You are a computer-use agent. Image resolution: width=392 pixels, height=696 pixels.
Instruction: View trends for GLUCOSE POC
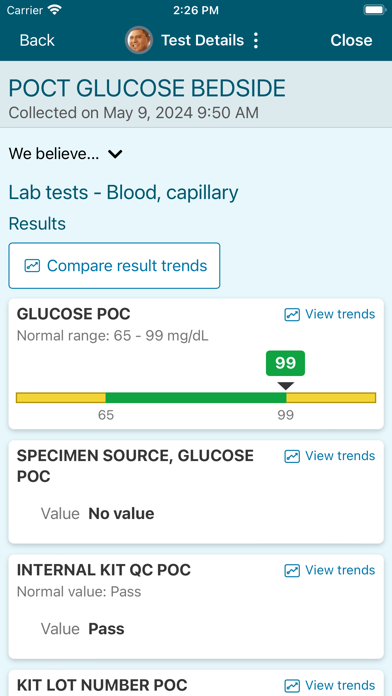click(x=330, y=314)
